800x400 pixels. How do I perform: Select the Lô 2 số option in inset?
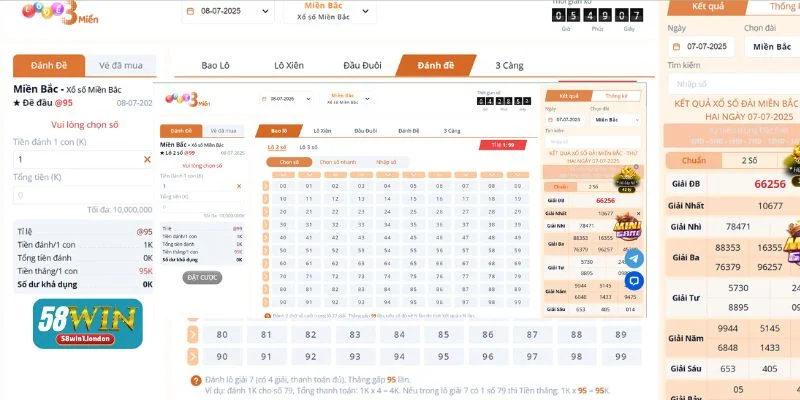point(277,147)
